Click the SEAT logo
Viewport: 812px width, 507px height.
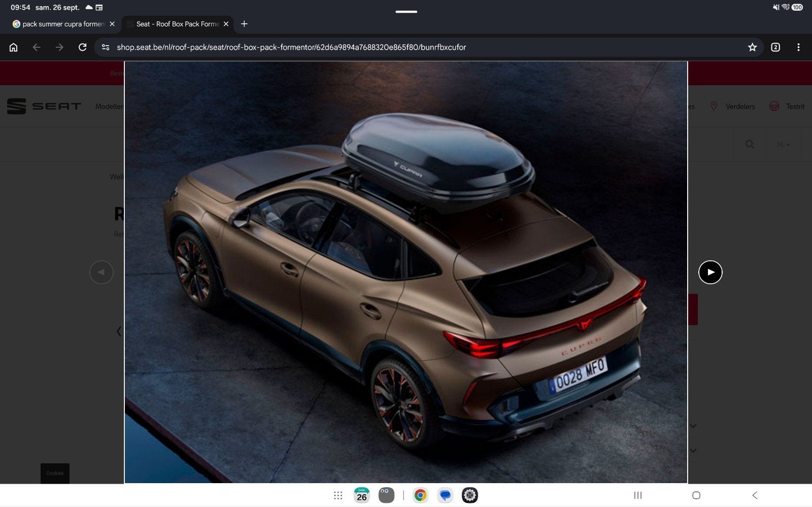click(44, 106)
